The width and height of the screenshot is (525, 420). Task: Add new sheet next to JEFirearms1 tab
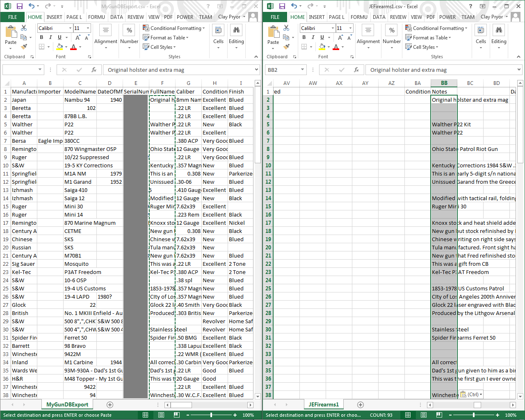(361, 404)
